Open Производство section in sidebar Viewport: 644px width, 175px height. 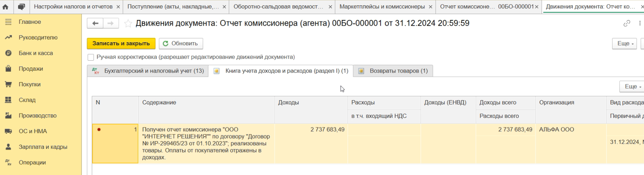coord(37,116)
